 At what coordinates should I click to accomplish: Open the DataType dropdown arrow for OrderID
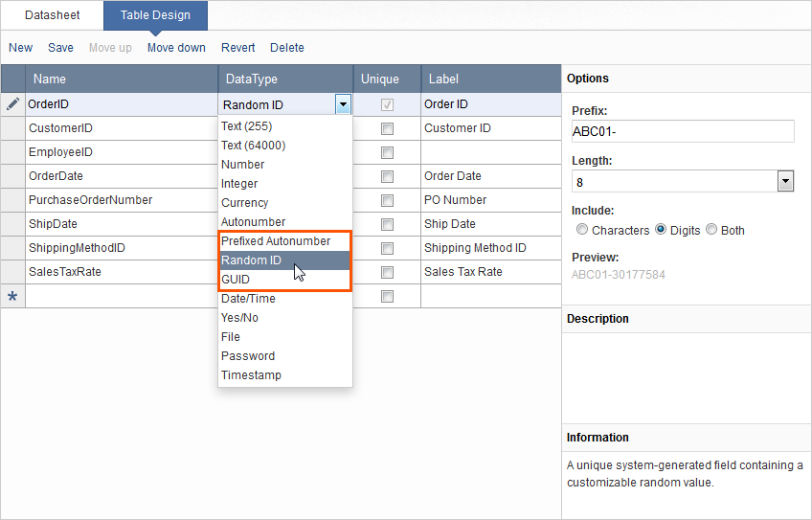pyautogui.click(x=343, y=104)
